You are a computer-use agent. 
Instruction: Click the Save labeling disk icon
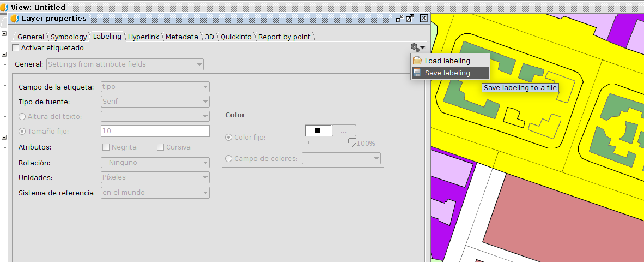pyautogui.click(x=417, y=73)
